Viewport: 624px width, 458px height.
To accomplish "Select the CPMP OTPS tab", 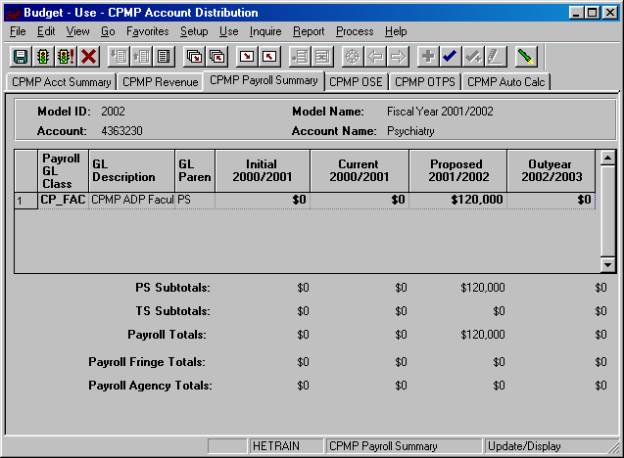I will (x=426, y=81).
